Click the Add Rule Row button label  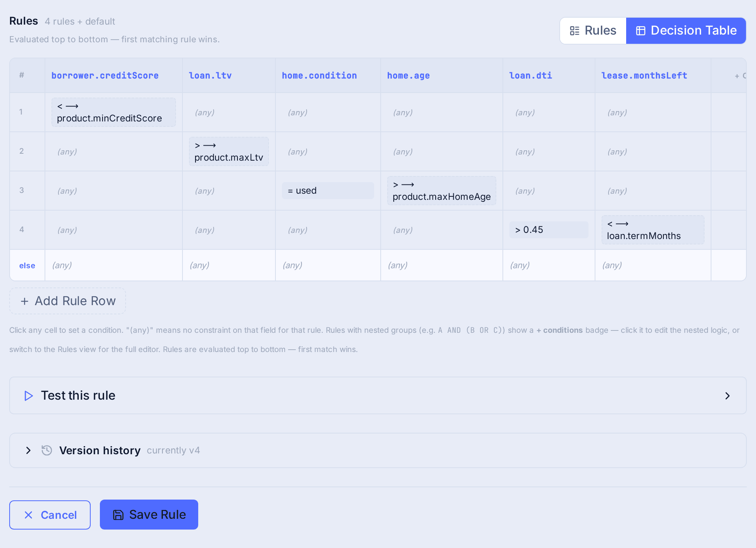point(75,301)
